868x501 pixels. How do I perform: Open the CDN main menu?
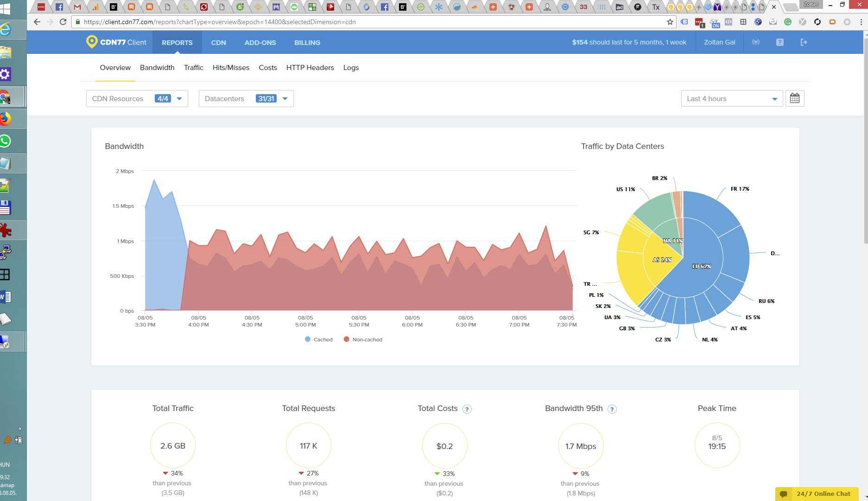pos(218,42)
